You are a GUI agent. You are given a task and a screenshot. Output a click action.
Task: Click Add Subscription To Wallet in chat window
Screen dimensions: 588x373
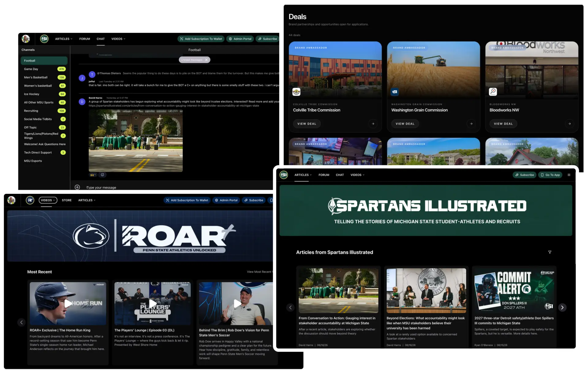tap(201, 39)
